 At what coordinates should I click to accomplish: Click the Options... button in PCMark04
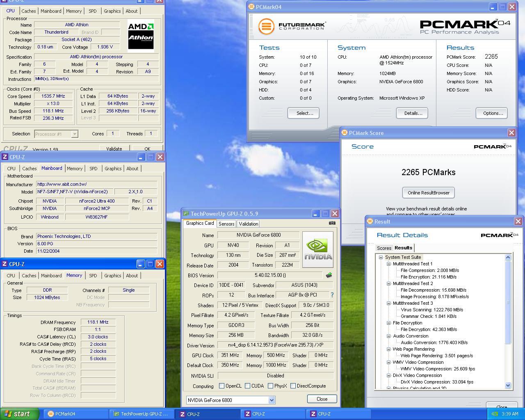tap(492, 113)
